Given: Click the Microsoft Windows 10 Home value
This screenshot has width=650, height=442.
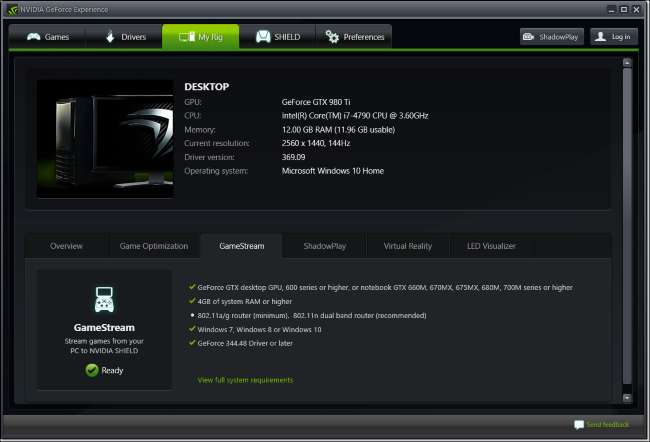Looking at the screenshot, I should [333, 171].
